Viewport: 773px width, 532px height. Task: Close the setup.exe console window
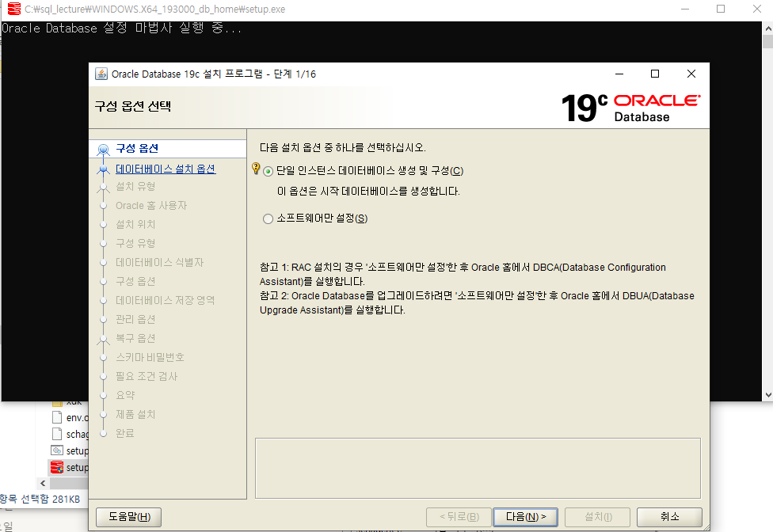[x=757, y=9]
